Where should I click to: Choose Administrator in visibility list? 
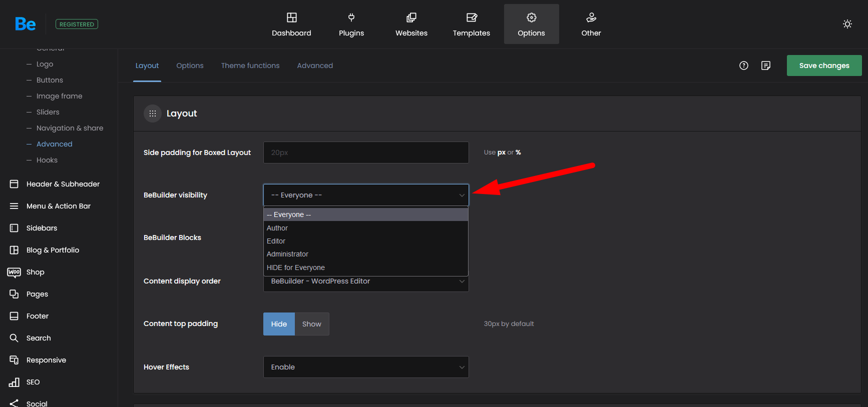pyautogui.click(x=366, y=254)
